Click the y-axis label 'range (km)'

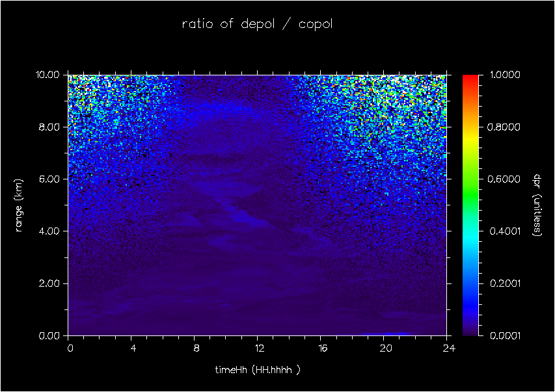[x=19, y=205]
